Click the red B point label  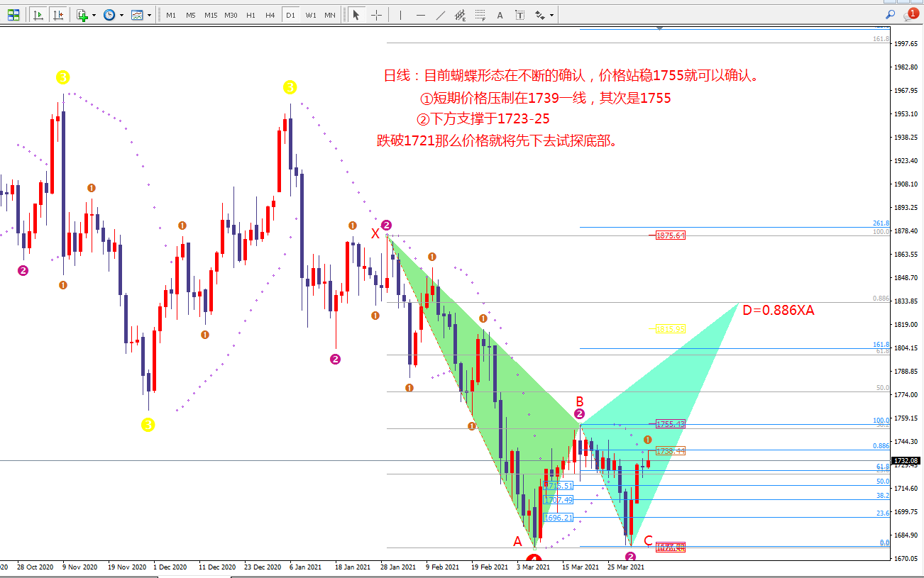tap(579, 402)
